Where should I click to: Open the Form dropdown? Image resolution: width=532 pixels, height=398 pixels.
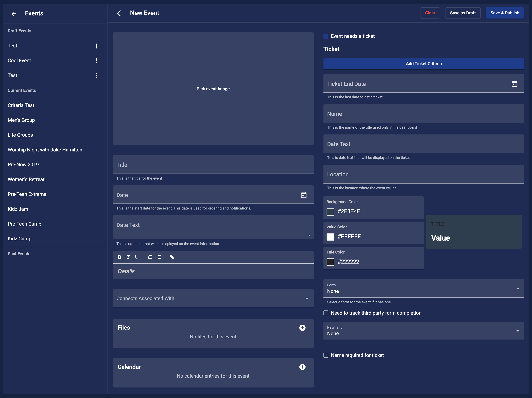[424, 288]
